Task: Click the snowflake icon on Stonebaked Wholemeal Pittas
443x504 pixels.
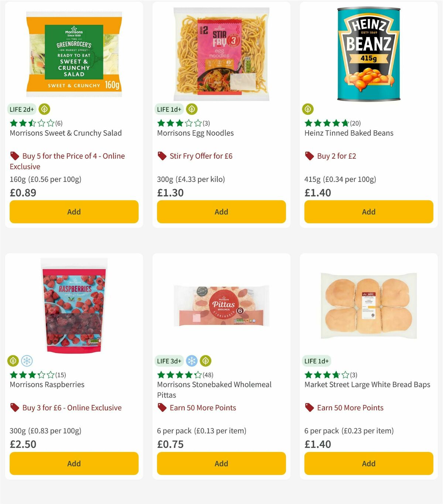Action: click(x=191, y=361)
